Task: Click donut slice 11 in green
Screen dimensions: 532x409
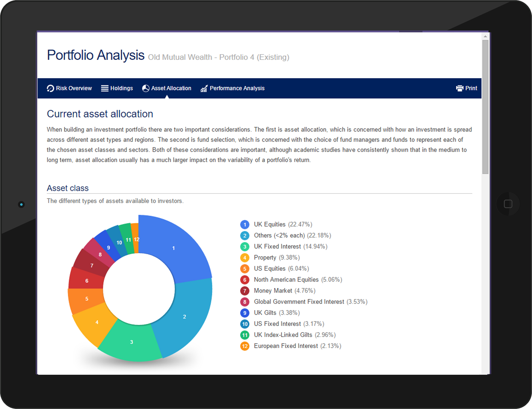Action: [128, 240]
